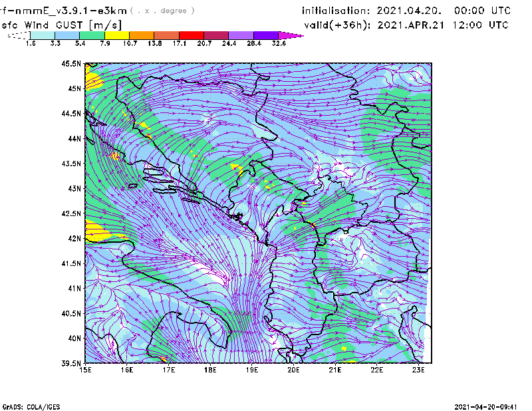Click the 15E longitude label
The image size is (532, 411).
click(x=85, y=370)
